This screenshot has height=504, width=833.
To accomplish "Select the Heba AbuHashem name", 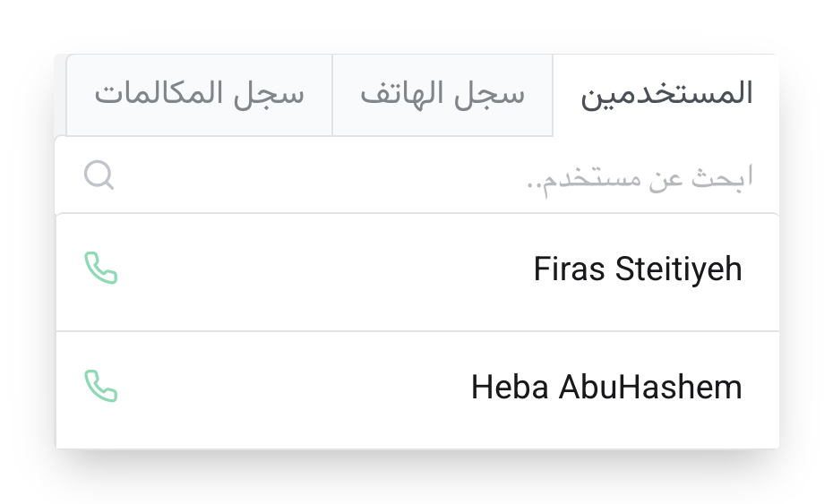I will point(606,388).
